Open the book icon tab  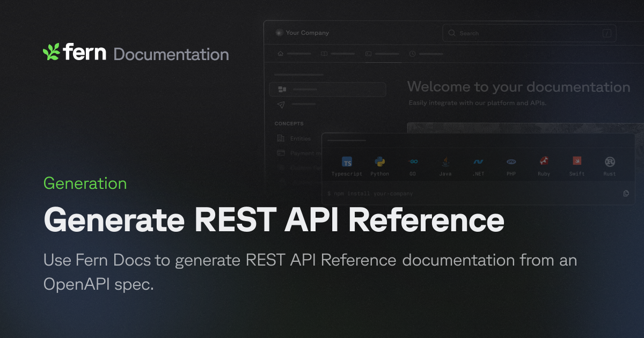[x=324, y=54]
